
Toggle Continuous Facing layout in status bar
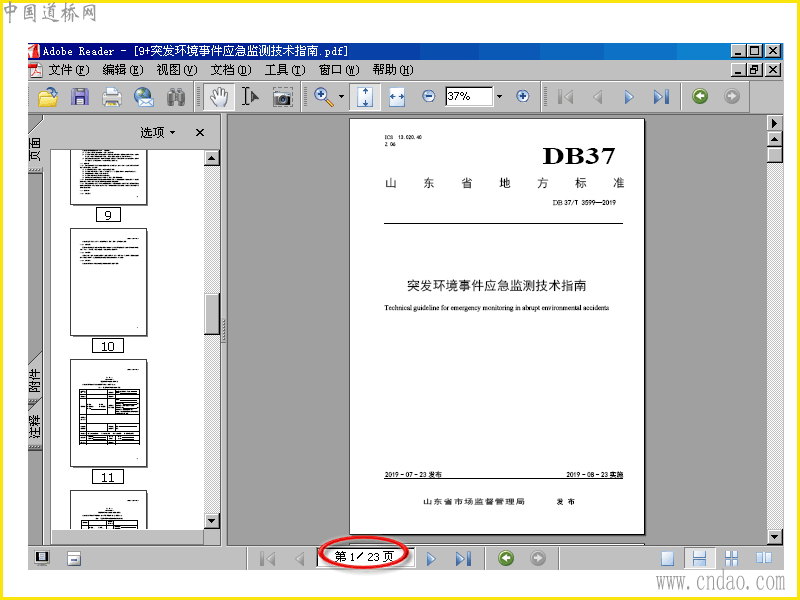pyautogui.click(x=732, y=559)
